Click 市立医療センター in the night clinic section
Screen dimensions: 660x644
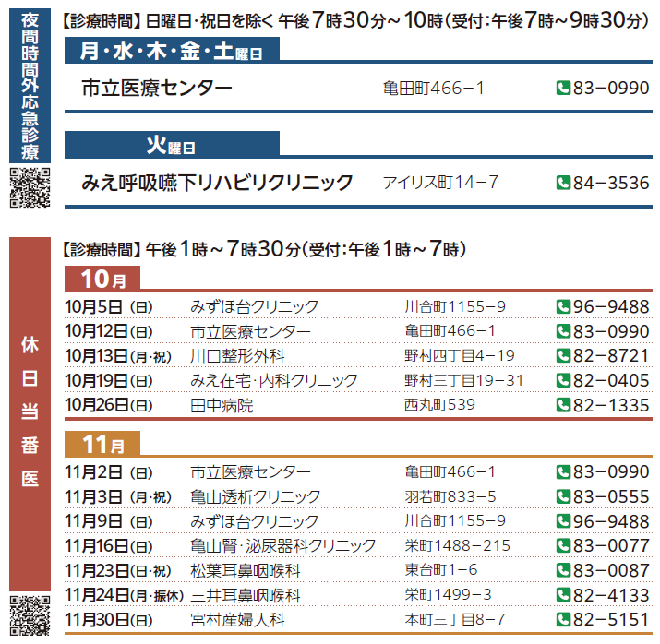157,89
